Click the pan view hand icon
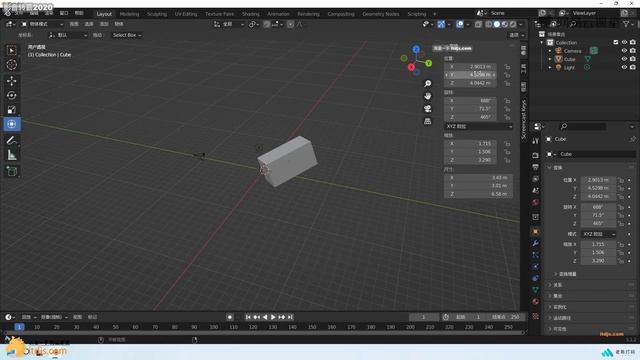The height and width of the screenshot is (360, 640). point(427,96)
